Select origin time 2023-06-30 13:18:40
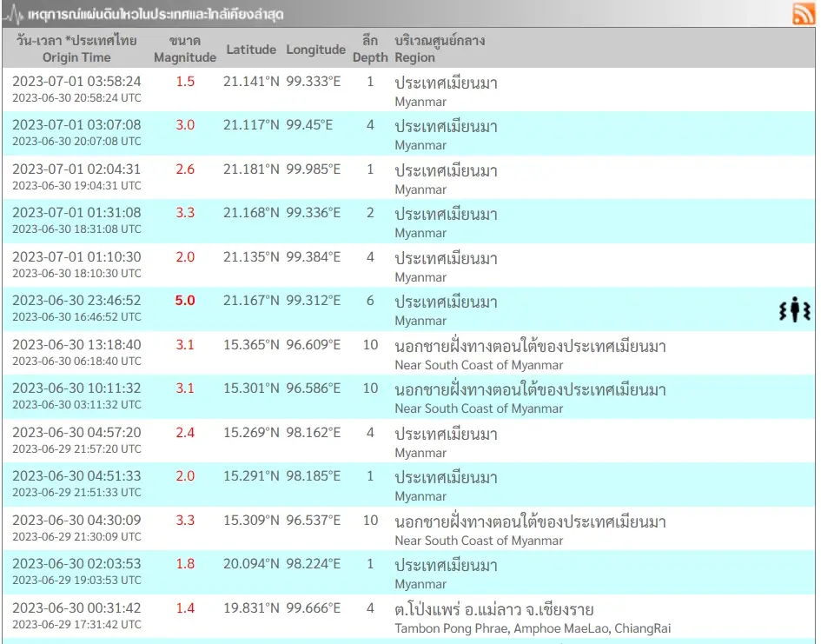This screenshot has height=644, width=821. coord(76,344)
